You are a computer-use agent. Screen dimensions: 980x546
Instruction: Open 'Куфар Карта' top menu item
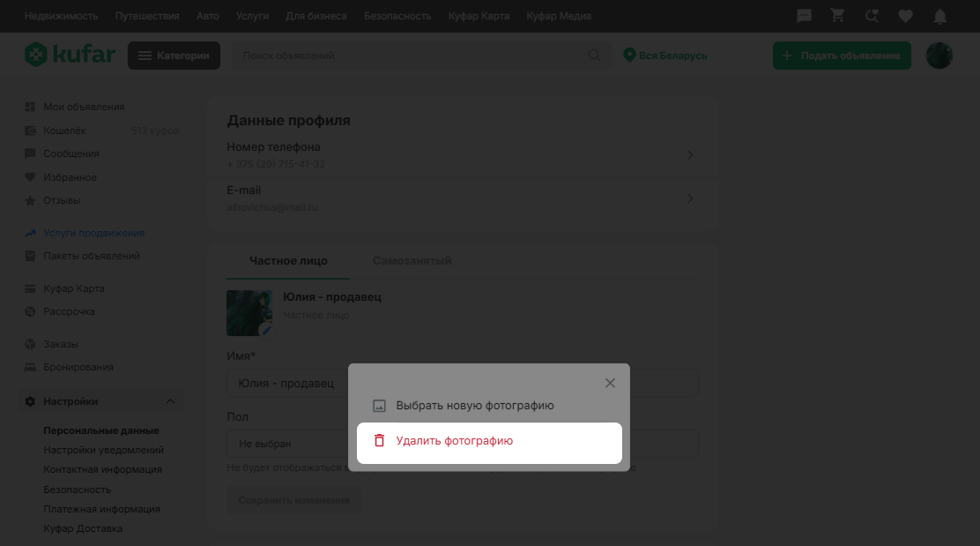[x=479, y=16]
